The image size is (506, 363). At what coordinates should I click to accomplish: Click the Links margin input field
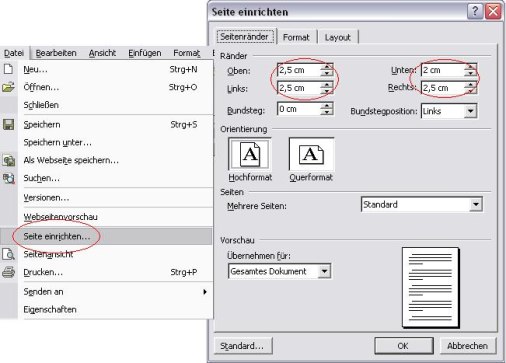[299, 88]
